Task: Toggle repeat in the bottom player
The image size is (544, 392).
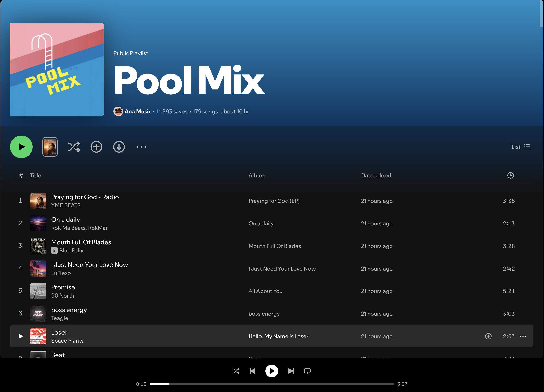Action: pos(307,371)
